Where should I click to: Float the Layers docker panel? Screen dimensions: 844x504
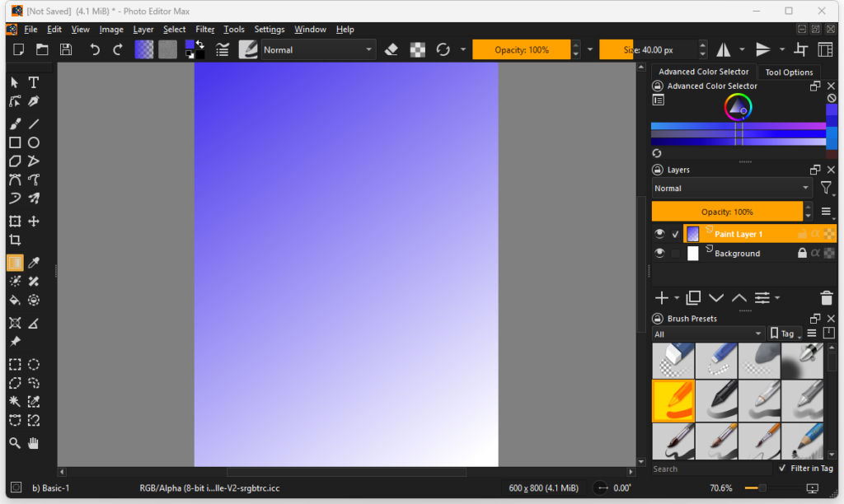[815, 170]
